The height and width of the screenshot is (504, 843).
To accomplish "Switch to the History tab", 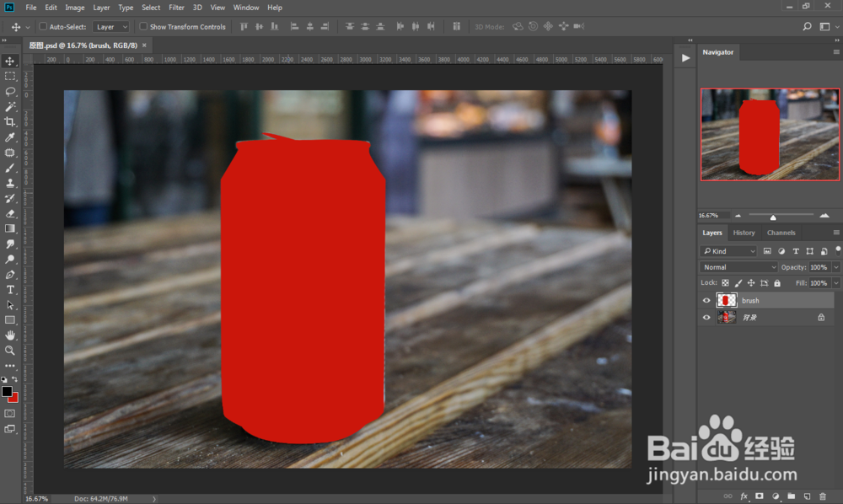I will point(744,233).
